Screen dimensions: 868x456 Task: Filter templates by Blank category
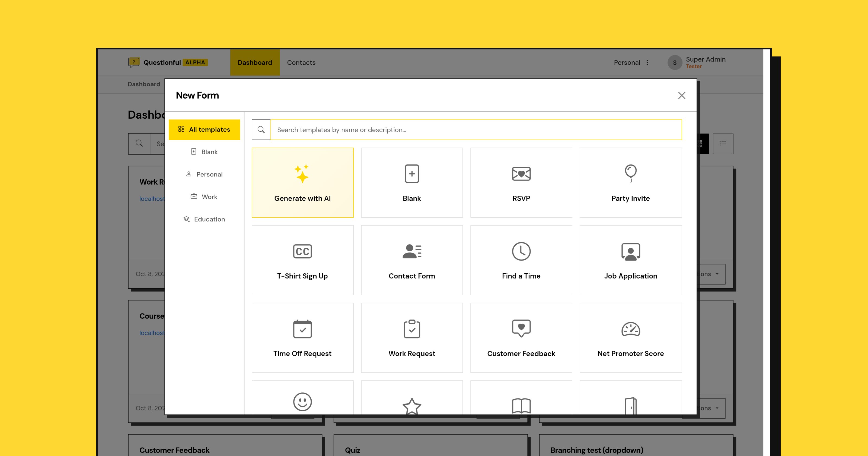[204, 152]
